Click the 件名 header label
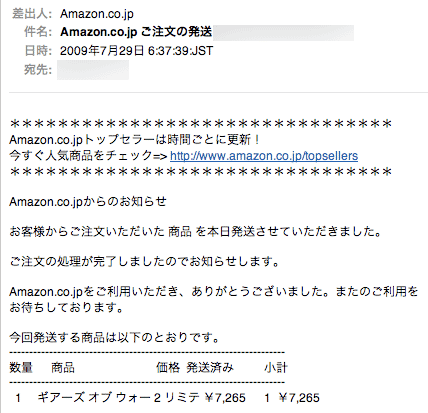 (x=38, y=32)
